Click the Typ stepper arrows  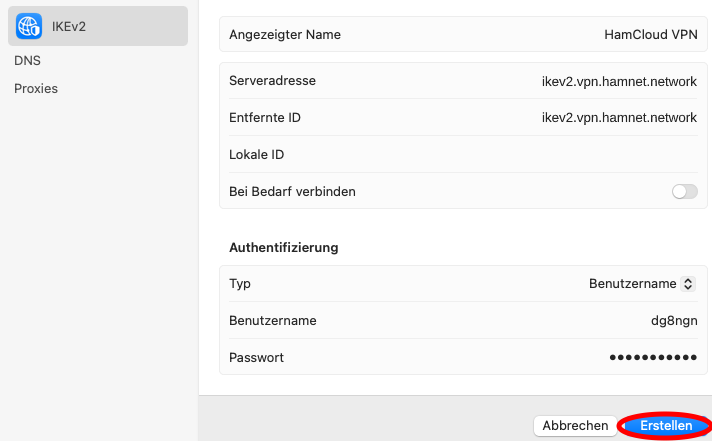coord(688,284)
